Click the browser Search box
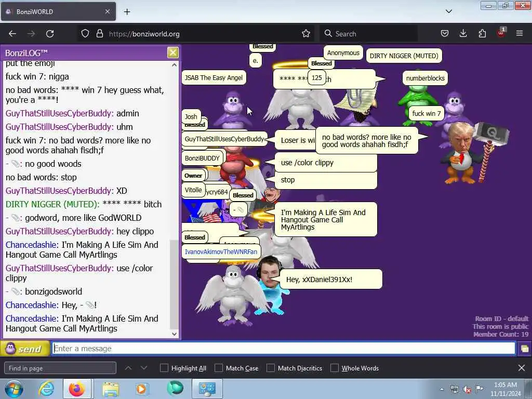 [368, 34]
